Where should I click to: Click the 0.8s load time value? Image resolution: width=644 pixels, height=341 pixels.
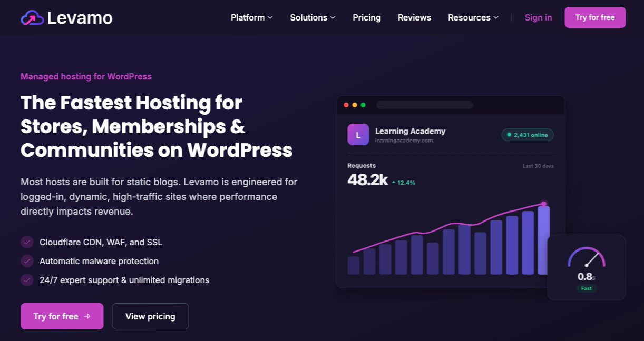click(x=587, y=277)
